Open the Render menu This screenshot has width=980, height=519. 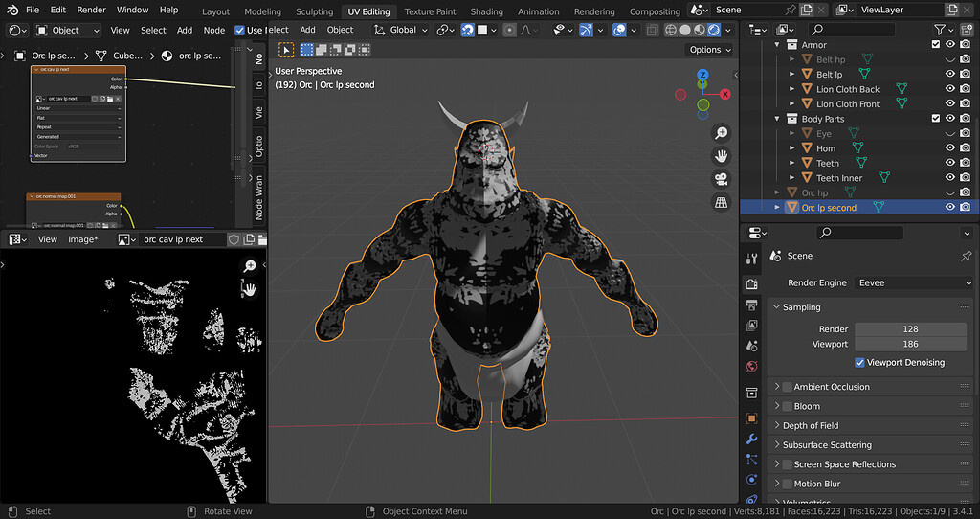pos(91,10)
